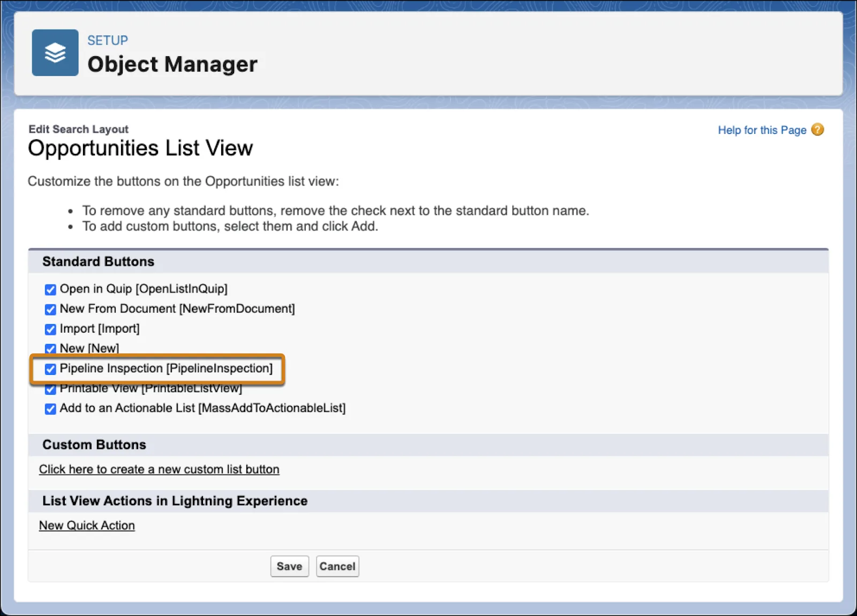Cancel the layout edit

point(337,566)
